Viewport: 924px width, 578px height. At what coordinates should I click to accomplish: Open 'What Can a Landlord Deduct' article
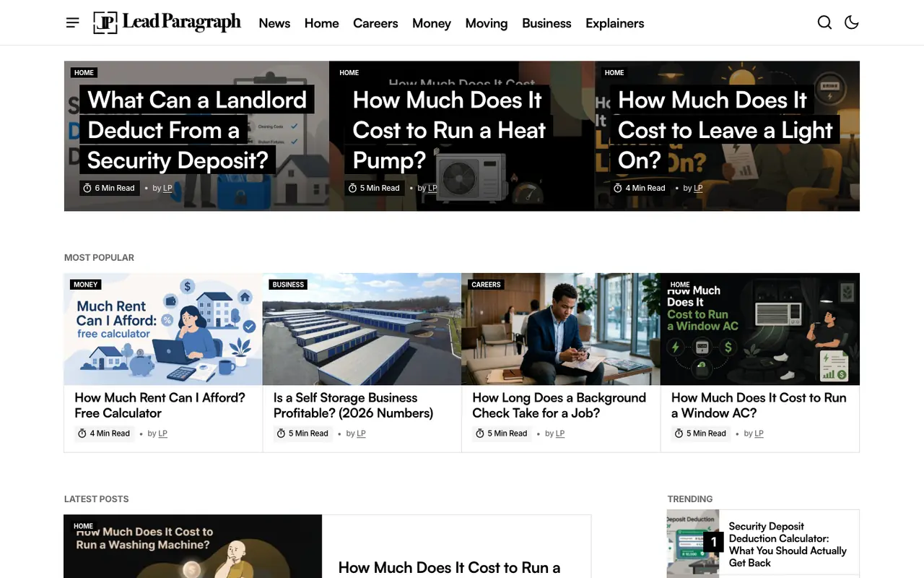(x=196, y=130)
